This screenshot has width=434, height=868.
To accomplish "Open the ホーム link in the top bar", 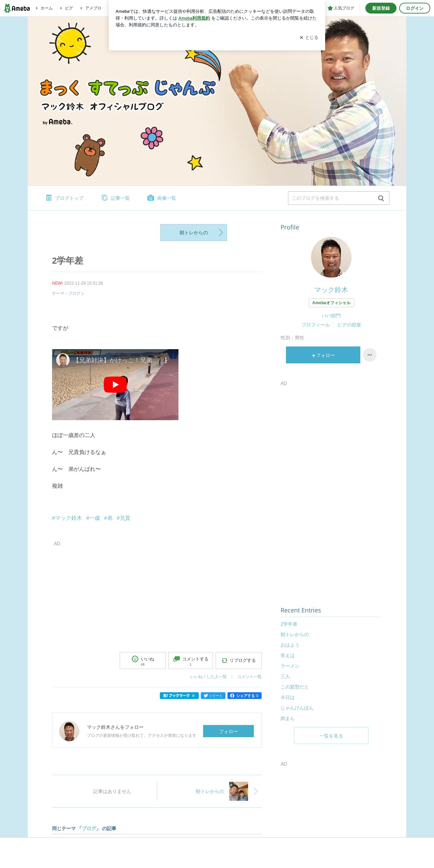I will (46, 8).
